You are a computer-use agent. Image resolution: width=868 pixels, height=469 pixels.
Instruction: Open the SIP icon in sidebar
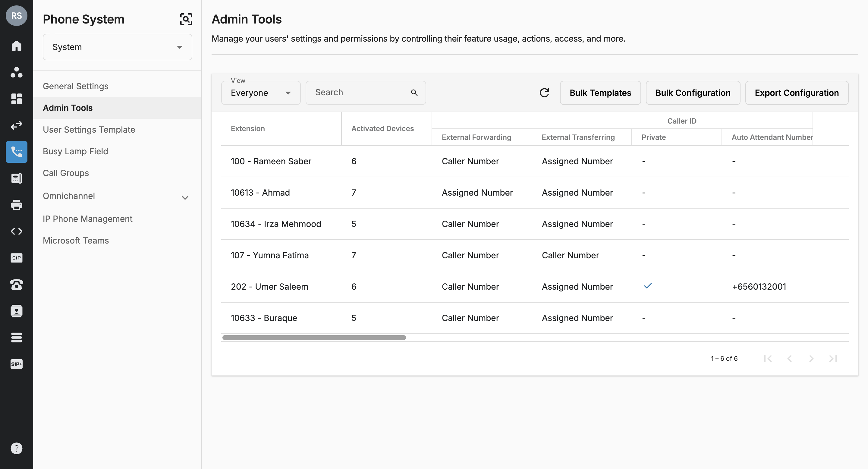tap(17, 258)
